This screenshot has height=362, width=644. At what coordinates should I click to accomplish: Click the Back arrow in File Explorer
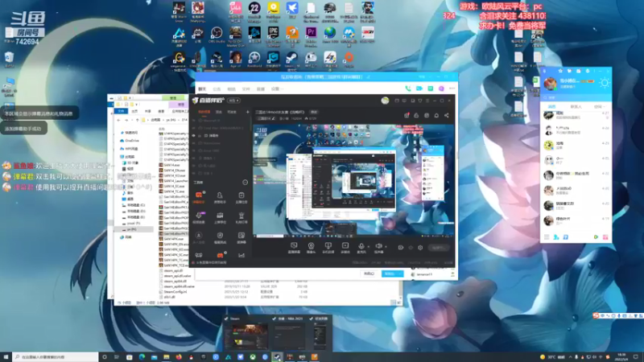point(118,120)
